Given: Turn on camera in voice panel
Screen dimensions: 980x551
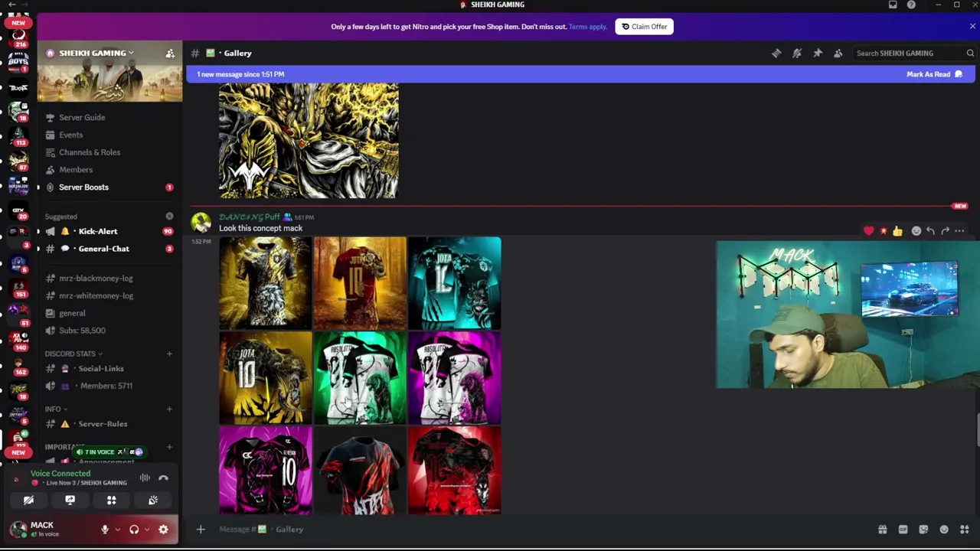Looking at the screenshot, I should click(28, 500).
